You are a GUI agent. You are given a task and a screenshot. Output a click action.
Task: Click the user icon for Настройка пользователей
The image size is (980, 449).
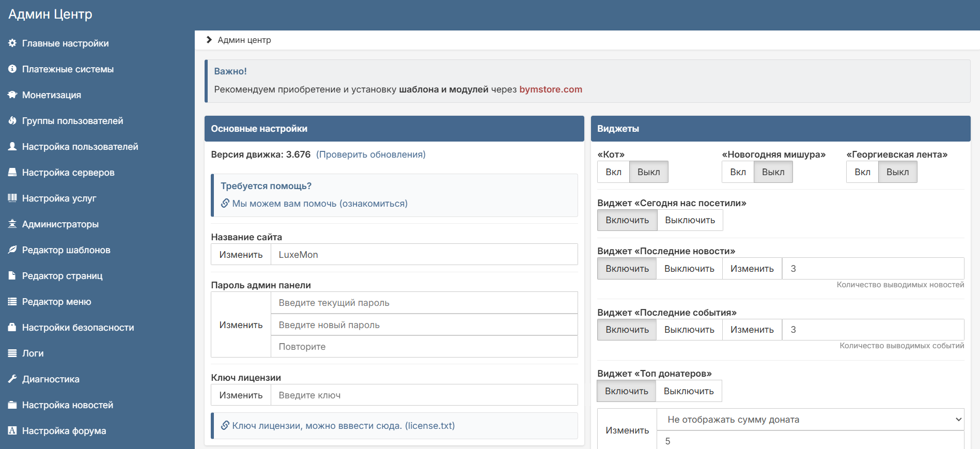point(12,147)
